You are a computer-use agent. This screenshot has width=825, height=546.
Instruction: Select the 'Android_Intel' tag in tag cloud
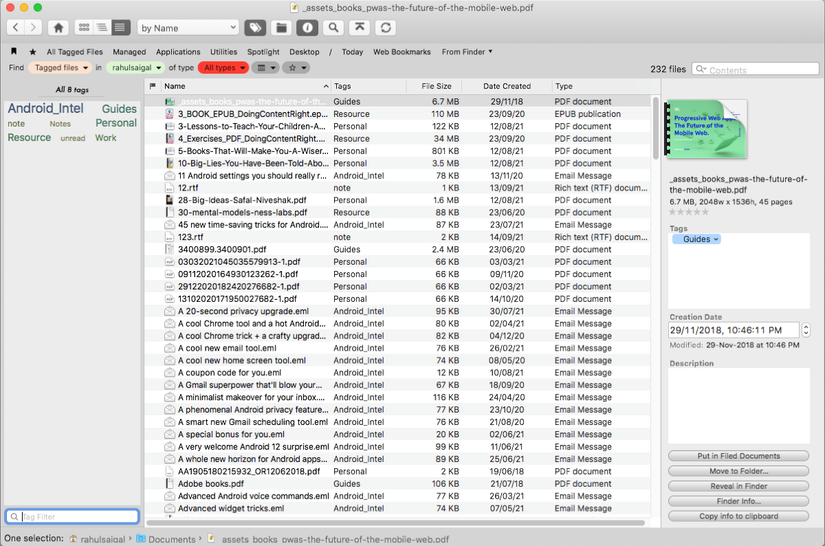pos(45,108)
